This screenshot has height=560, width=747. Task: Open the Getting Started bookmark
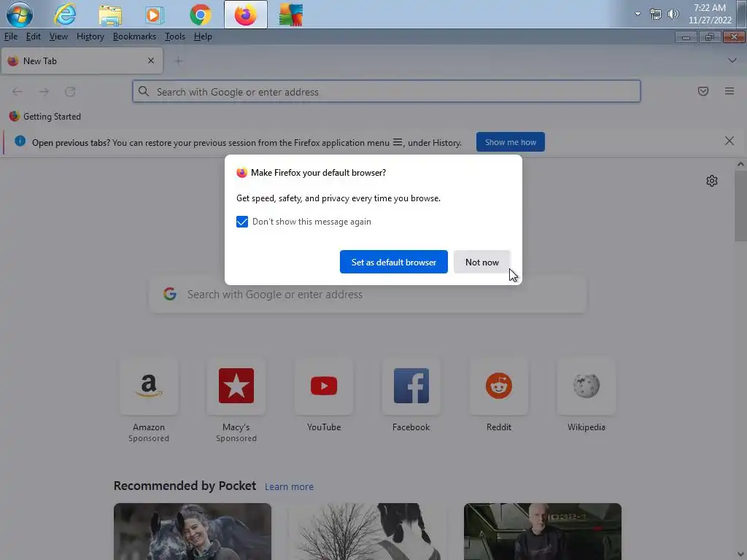coord(45,117)
